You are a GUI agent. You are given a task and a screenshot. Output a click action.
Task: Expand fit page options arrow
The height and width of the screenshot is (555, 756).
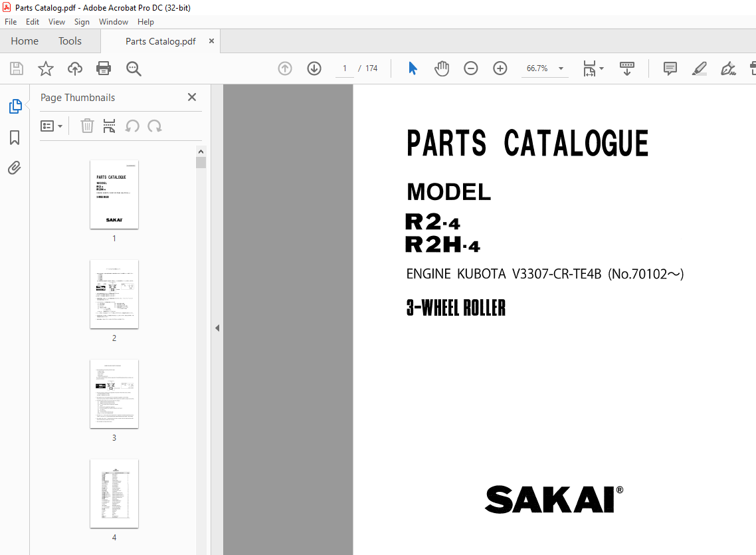[x=601, y=68]
